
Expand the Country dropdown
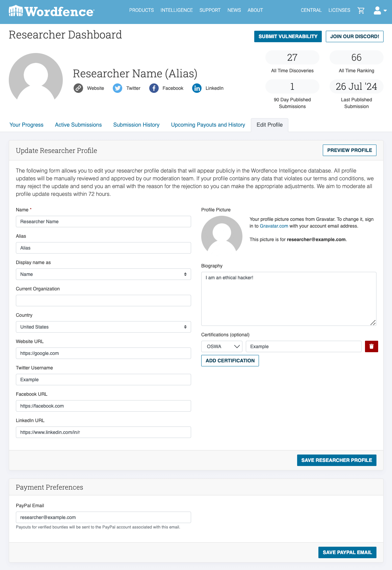[103, 327]
